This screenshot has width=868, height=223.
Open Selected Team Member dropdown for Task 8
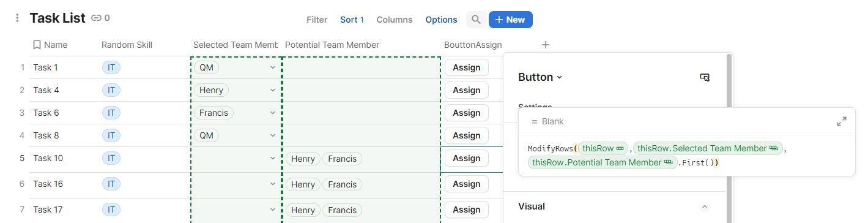(x=273, y=135)
